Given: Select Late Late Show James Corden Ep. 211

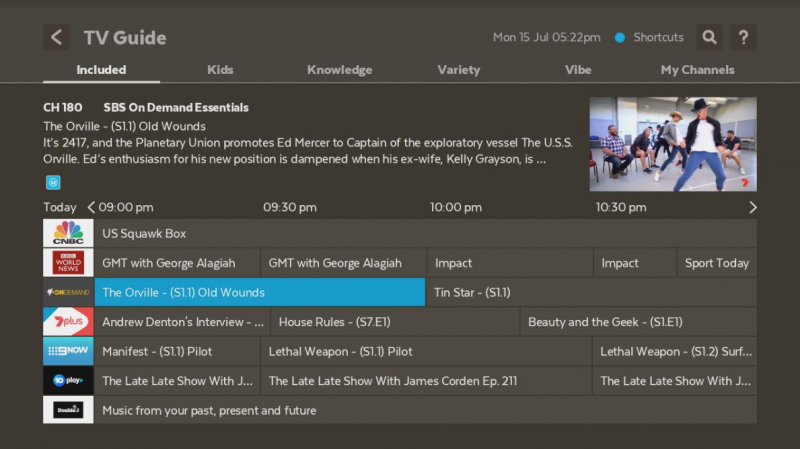Looking at the screenshot, I should (426, 381).
